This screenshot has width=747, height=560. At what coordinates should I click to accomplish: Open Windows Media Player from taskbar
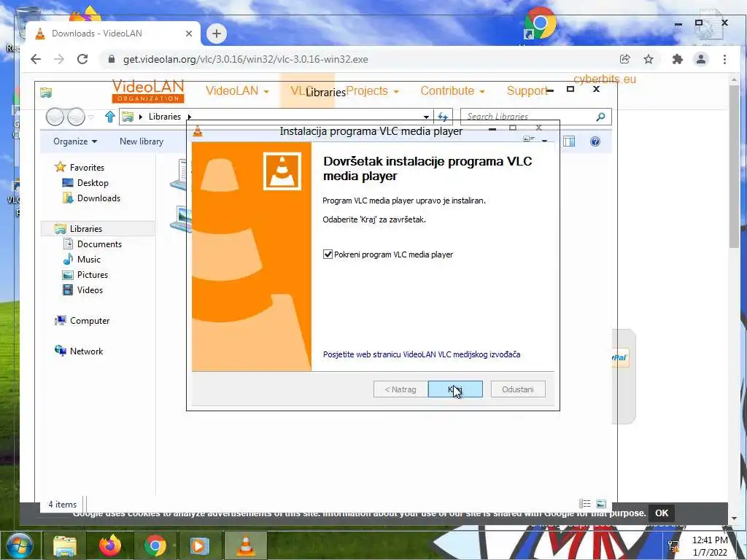[x=200, y=545]
